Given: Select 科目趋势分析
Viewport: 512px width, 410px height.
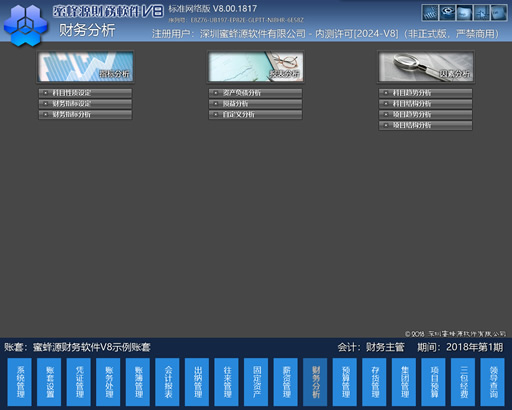Looking at the screenshot, I should point(426,93).
